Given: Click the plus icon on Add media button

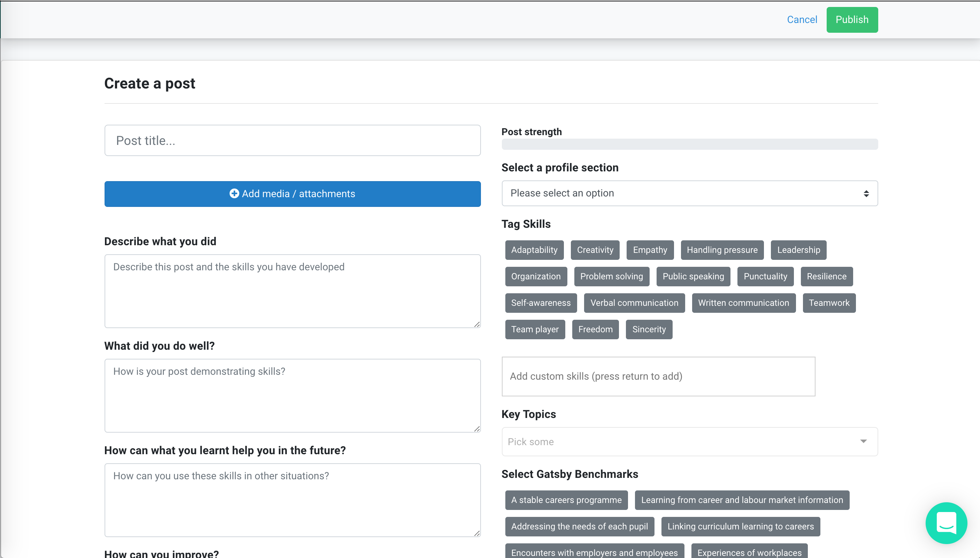Looking at the screenshot, I should (234, 194).
